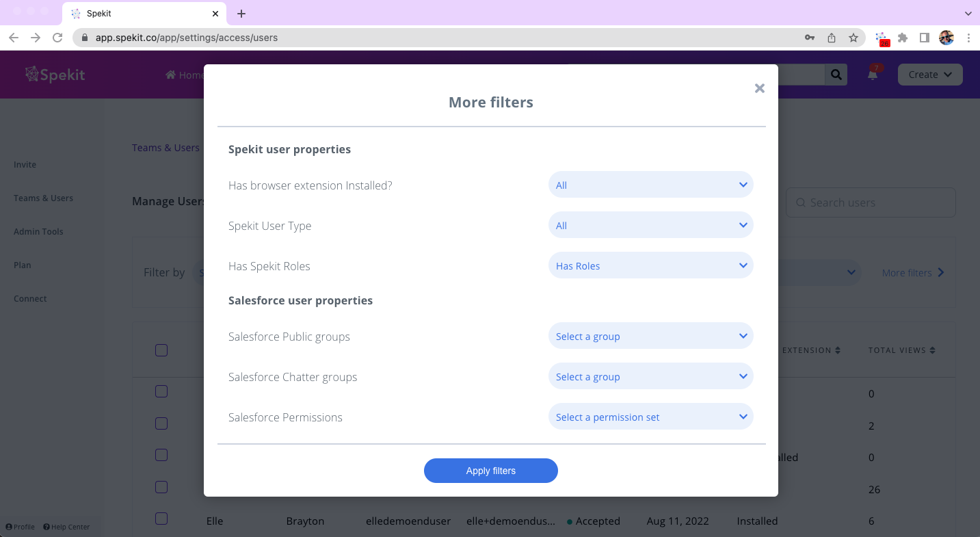Click the Accepted status cell

[x=594, y=521]
